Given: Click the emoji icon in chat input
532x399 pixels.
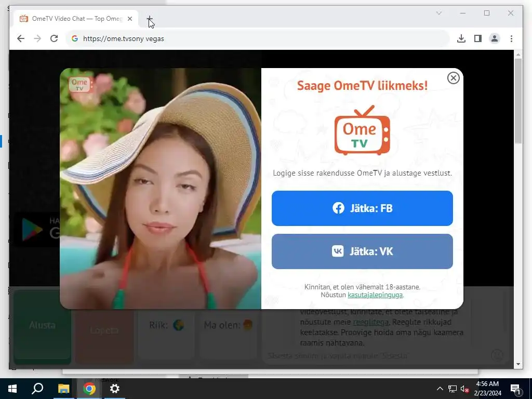Looking at the screenshot, I should click(x=497, y=355).
